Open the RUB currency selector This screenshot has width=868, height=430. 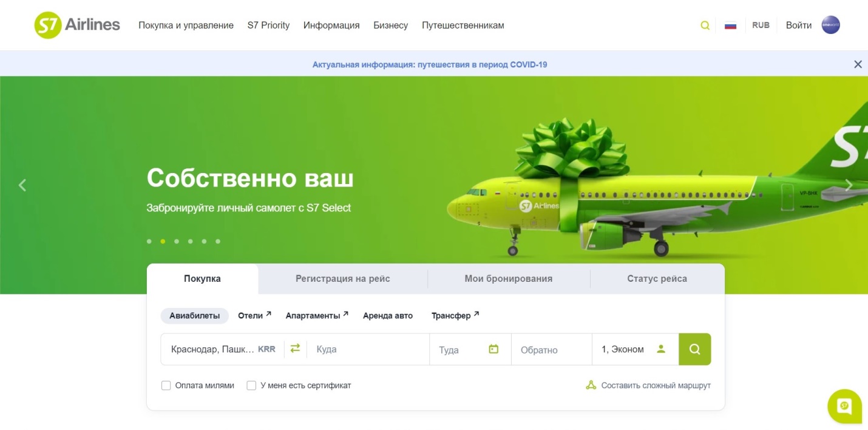(761, 25)
